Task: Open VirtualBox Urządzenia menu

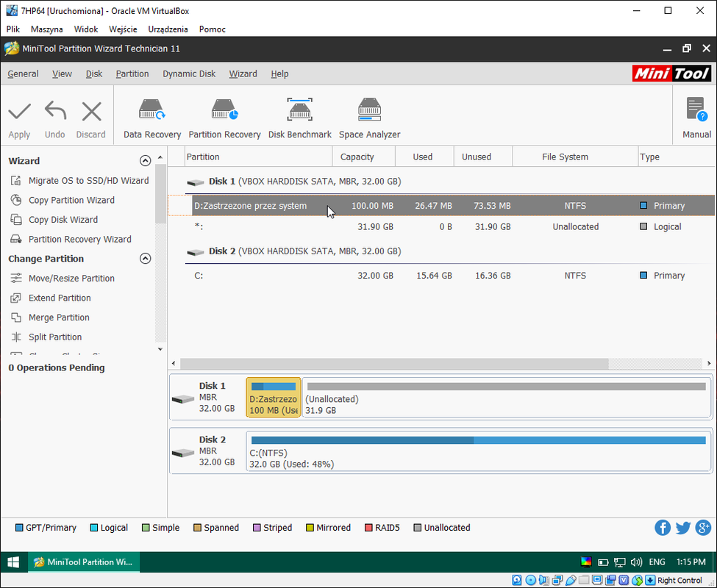Action: pos(168,29)
